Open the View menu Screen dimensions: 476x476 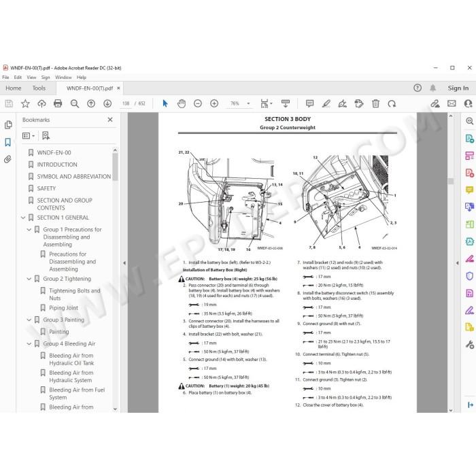point(31,78)
